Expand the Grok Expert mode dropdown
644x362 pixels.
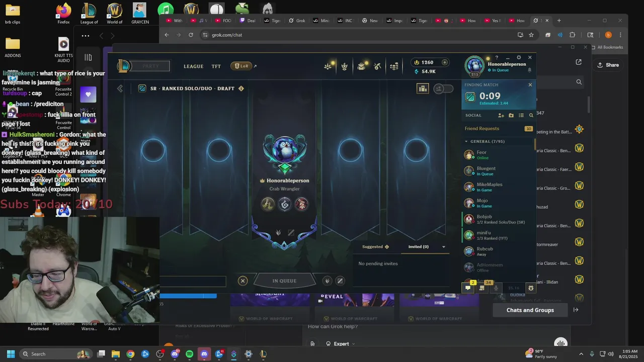[x=341, y=344]
